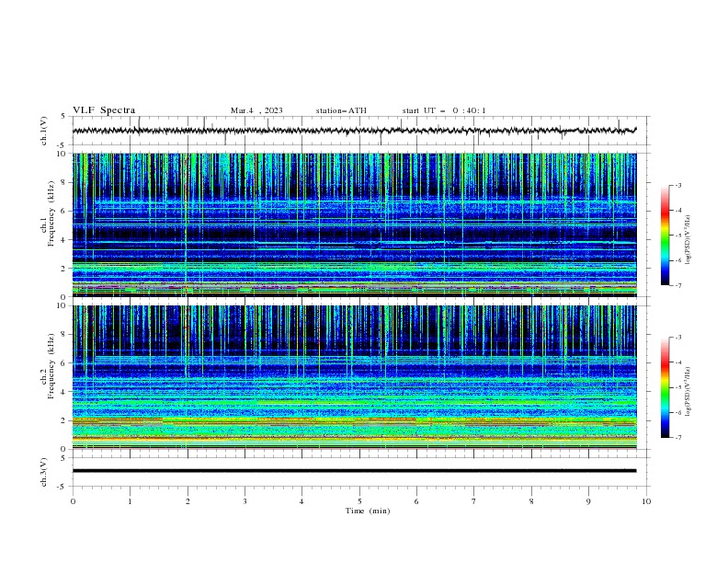The height and width of the screenshot is (563, 728).
Task: Click the ch.1 voltage waveform trace
Action: point(354,131)
